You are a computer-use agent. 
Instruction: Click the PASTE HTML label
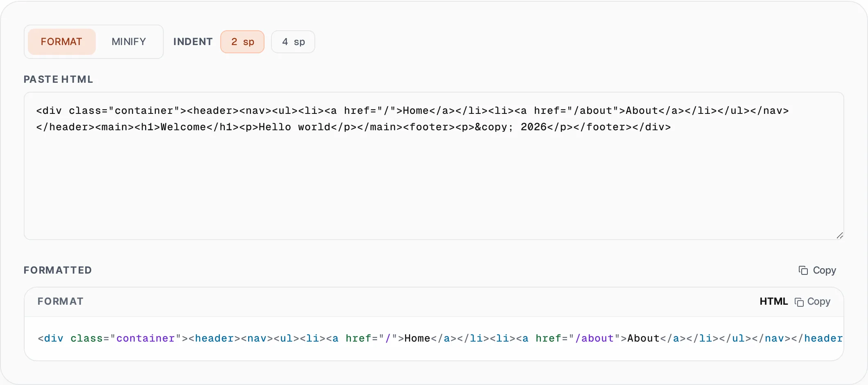point(58,79)
